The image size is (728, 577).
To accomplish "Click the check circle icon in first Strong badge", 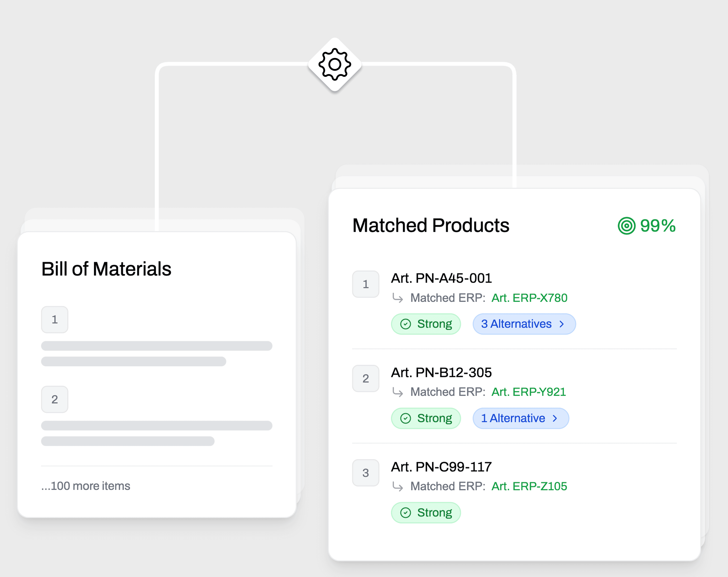I will point(406,324).
